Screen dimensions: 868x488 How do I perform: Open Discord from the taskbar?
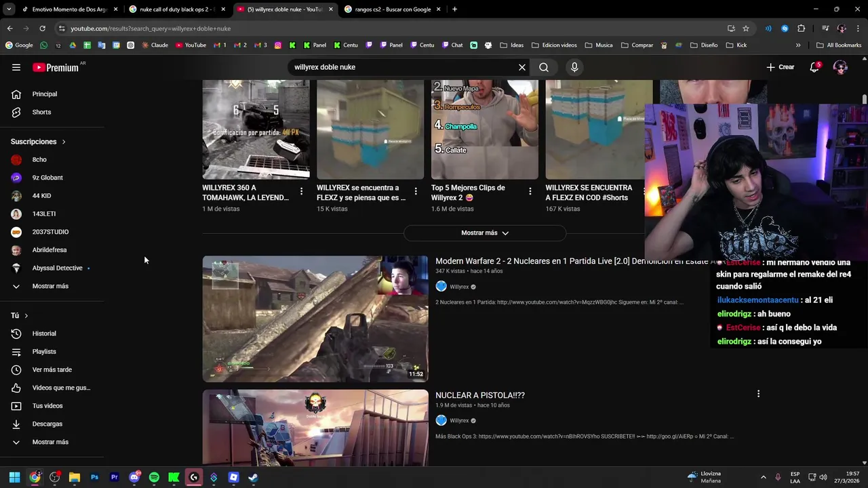point(134,477)
